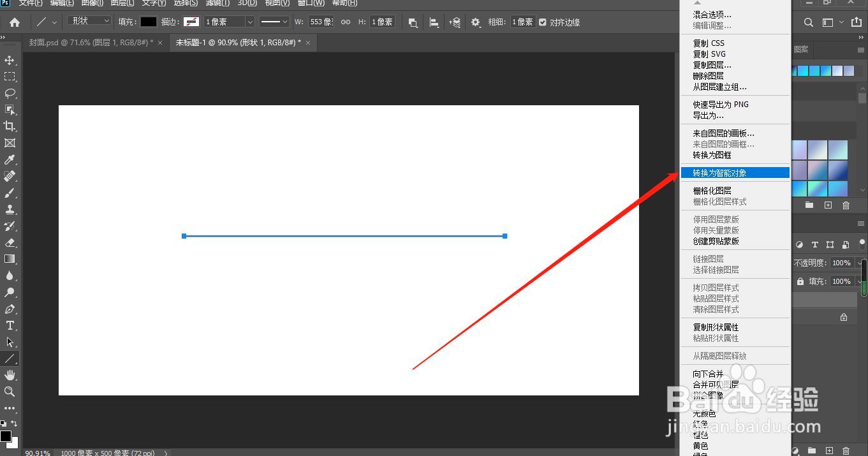Click the W width input field
The image size is (868, 456).
point(321,22)
